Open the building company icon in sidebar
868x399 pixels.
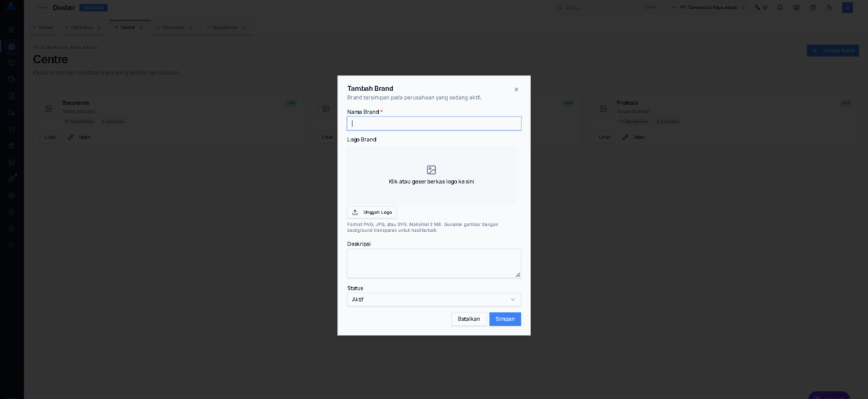(x=12, y=47)
